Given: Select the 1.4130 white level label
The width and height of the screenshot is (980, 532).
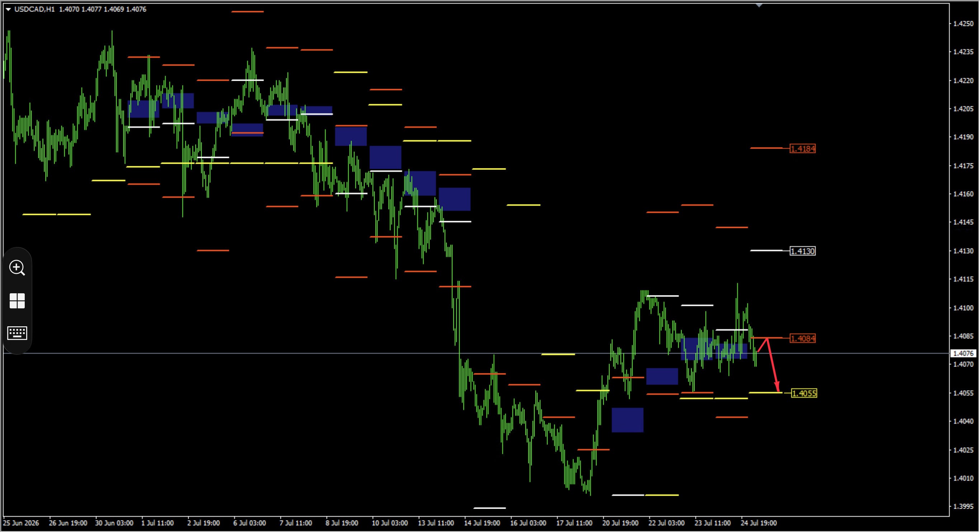Looking at the screenshot, I should tap(803, 251).
